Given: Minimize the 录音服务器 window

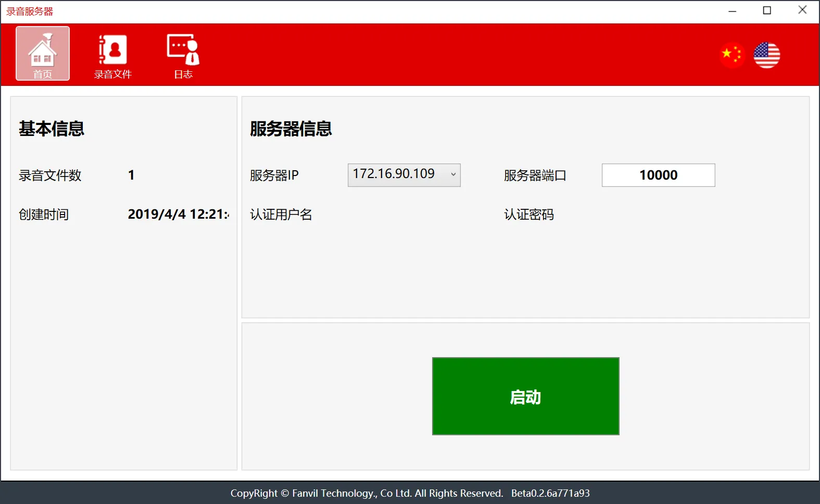Looking at the screenshot, I should pos(732,10).
